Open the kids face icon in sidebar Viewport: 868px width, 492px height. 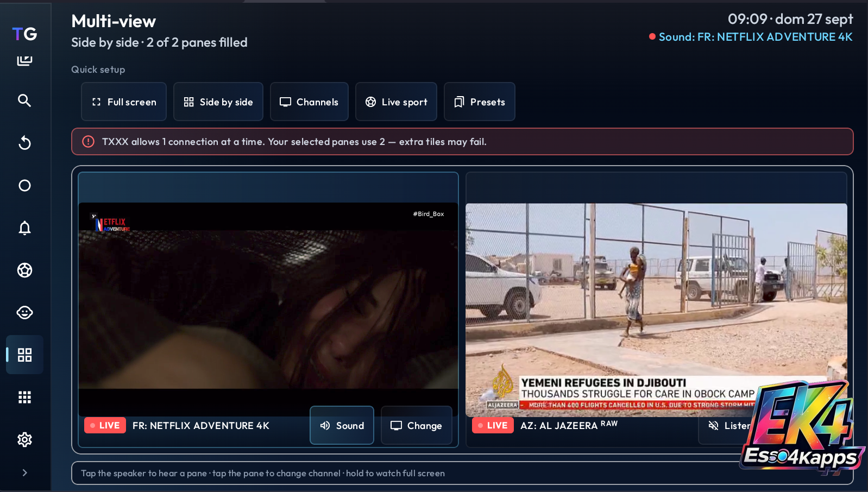tap(24, 312)
